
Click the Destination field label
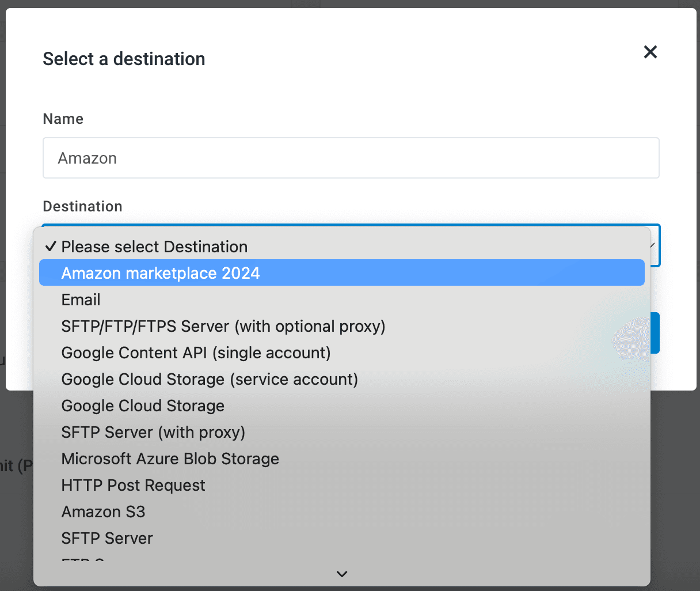pyautogui.click(x=82, y=206)
